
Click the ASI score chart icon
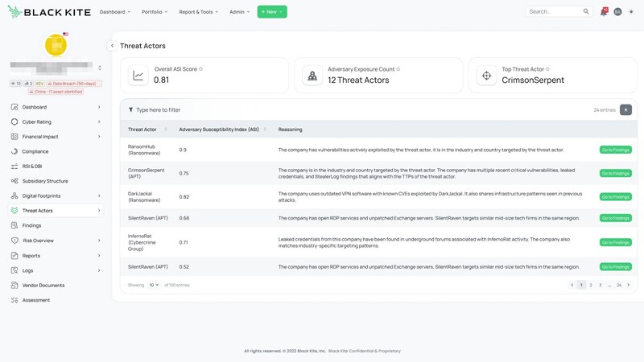click(x=138, y=76)
